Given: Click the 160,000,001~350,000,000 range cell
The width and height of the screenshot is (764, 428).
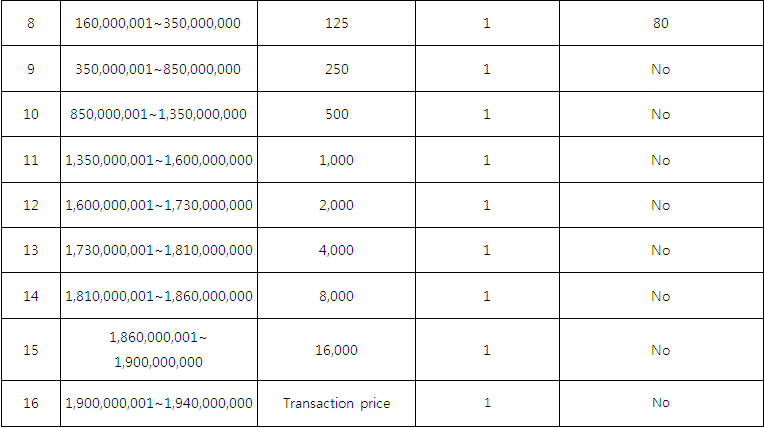Looking at the screenshot, I should click(158, 23).
